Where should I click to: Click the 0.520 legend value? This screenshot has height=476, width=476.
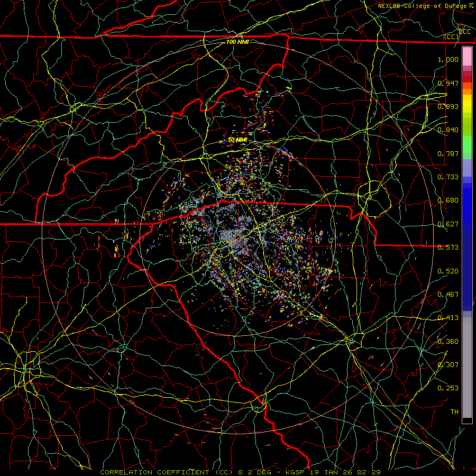point(448,271)
